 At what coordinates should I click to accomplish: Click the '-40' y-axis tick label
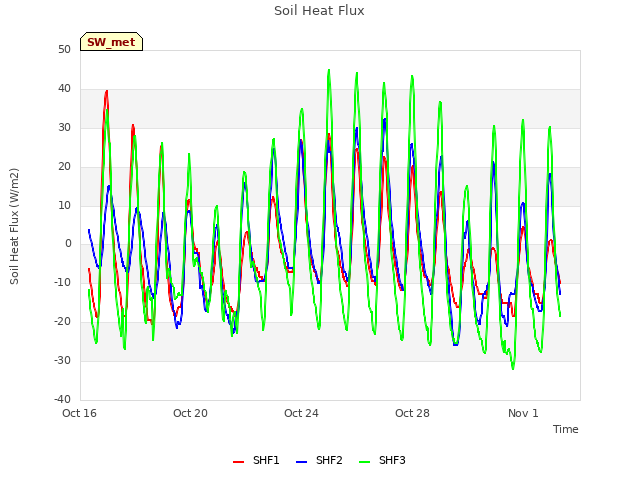pos(62,399)
